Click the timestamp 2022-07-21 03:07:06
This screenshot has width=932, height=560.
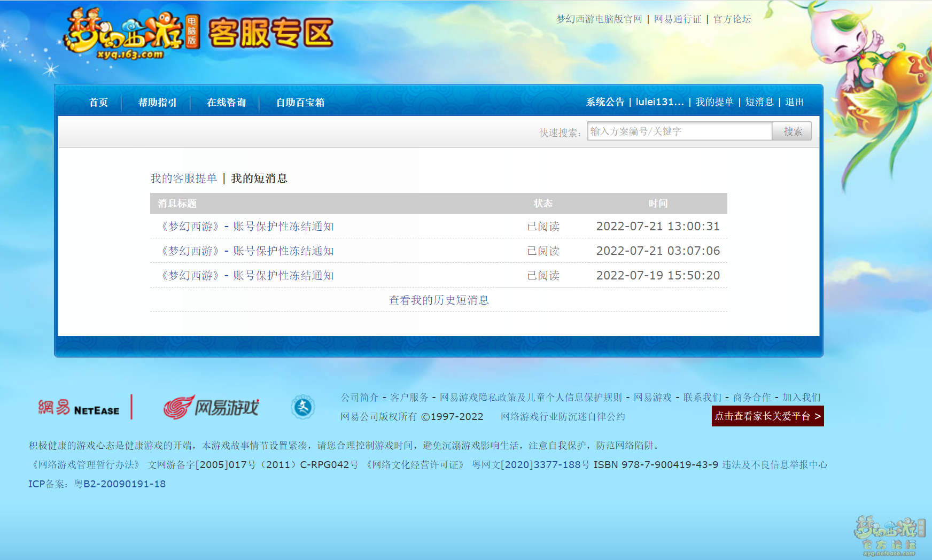[x=658, y=251]
